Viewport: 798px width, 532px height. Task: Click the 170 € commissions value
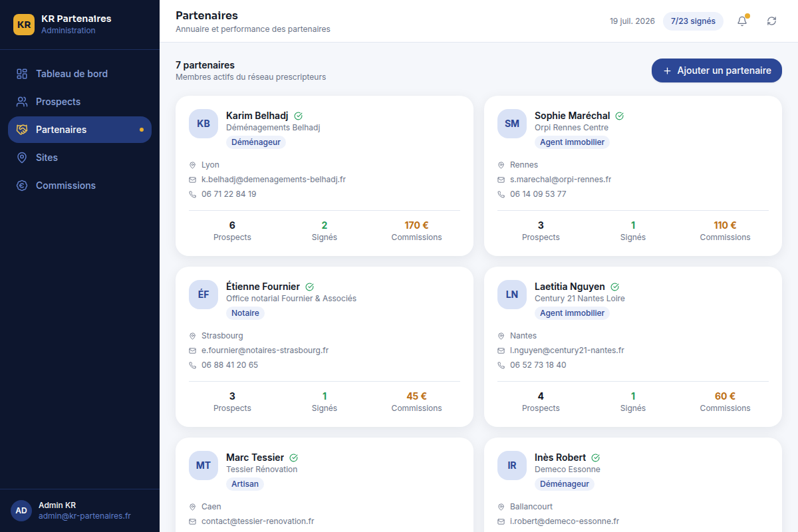pyautogui.click(x=416, y=225)
